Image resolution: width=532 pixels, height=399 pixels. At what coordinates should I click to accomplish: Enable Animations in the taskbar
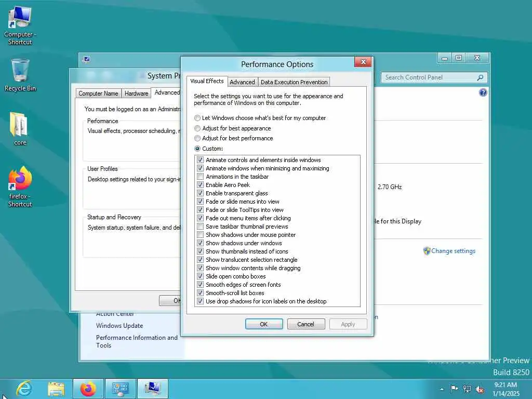coord(200,177)
